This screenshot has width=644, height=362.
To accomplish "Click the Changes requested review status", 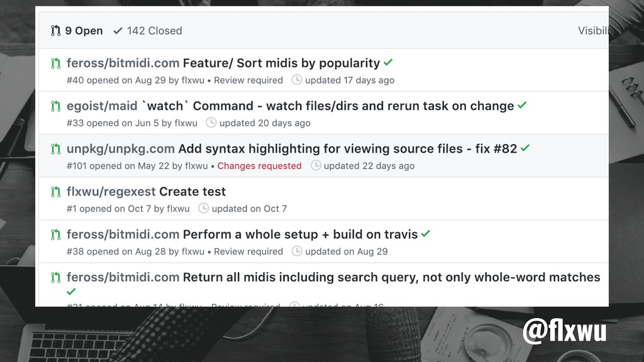I will (259, 166).
